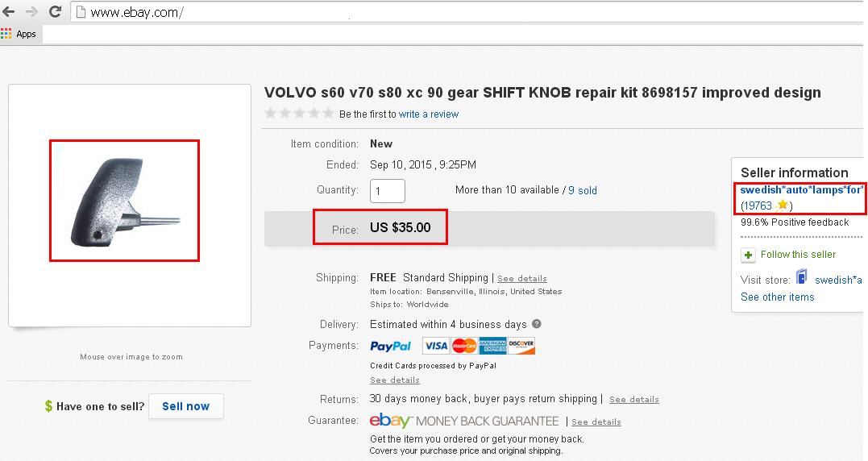Reload the page with refresh icon

pos(55,12)
